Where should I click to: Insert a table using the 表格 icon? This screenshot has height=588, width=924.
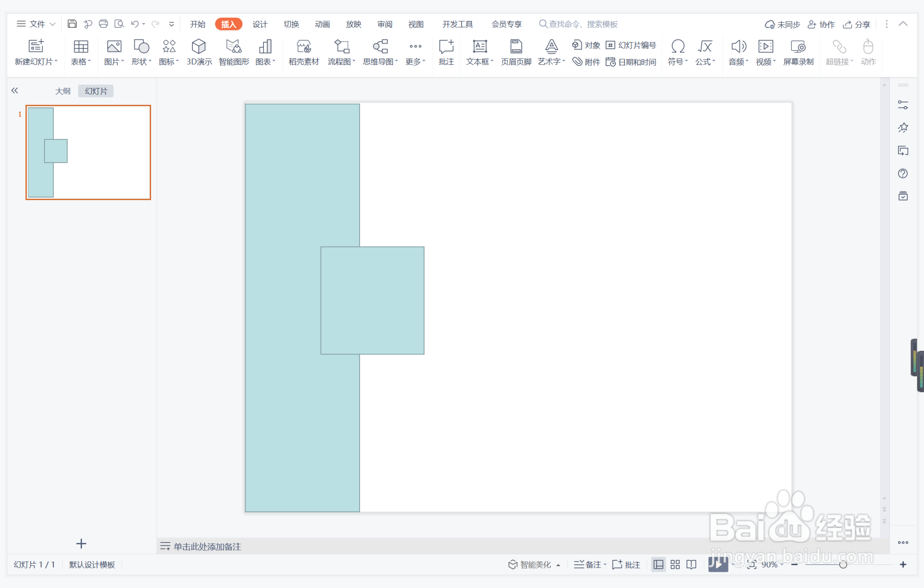[81, 47]
